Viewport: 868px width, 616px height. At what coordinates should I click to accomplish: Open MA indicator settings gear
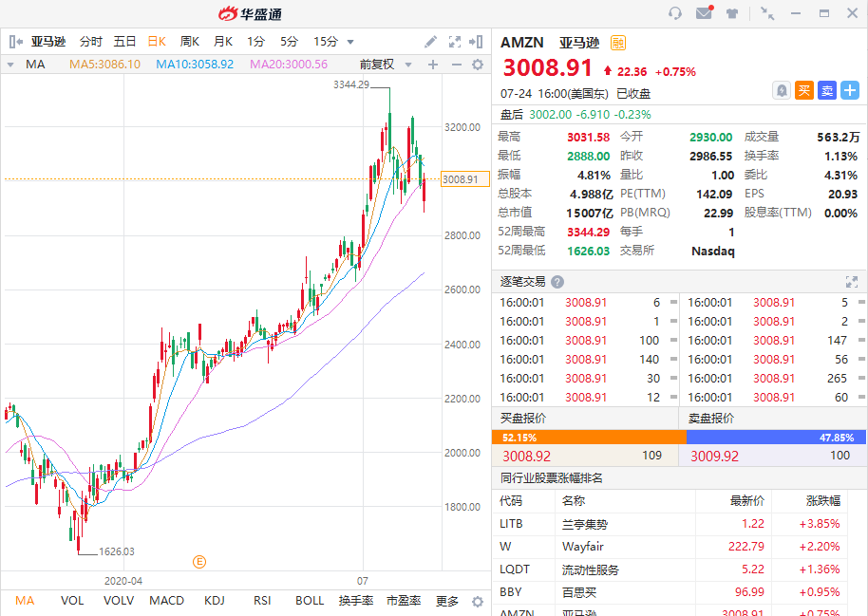478,65
